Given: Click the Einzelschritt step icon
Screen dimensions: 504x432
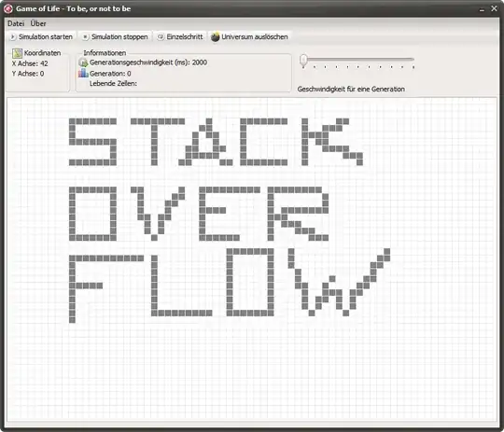Looking at the screenshot, I should pyautogui.click(x=161, y=37).
